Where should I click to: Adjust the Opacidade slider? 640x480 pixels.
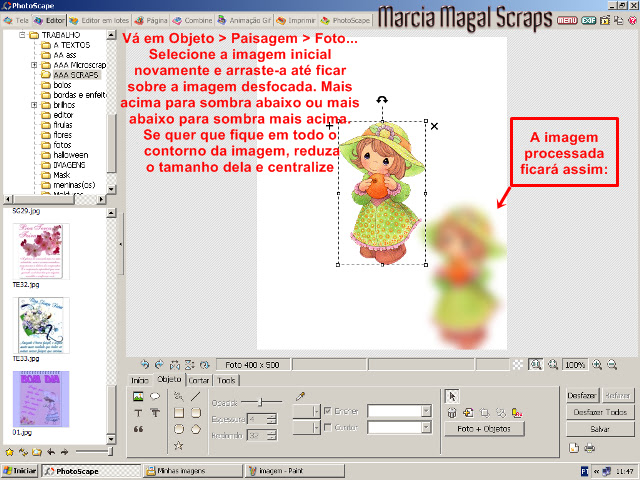click(261, 402)
